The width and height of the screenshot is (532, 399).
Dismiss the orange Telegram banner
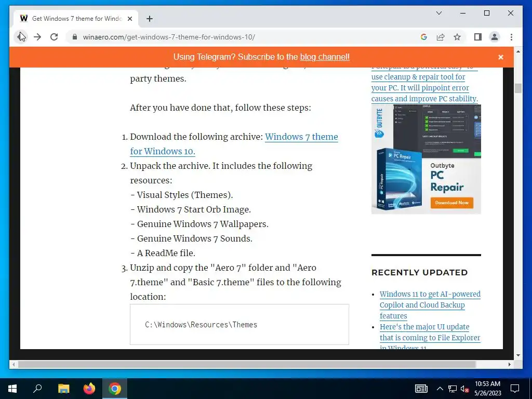tap(500, 57)
